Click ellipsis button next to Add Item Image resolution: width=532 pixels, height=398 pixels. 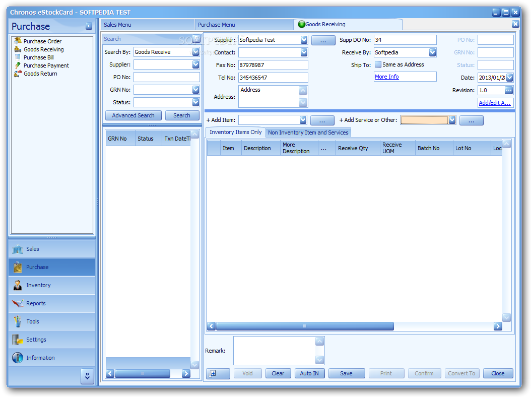[322, 120]
